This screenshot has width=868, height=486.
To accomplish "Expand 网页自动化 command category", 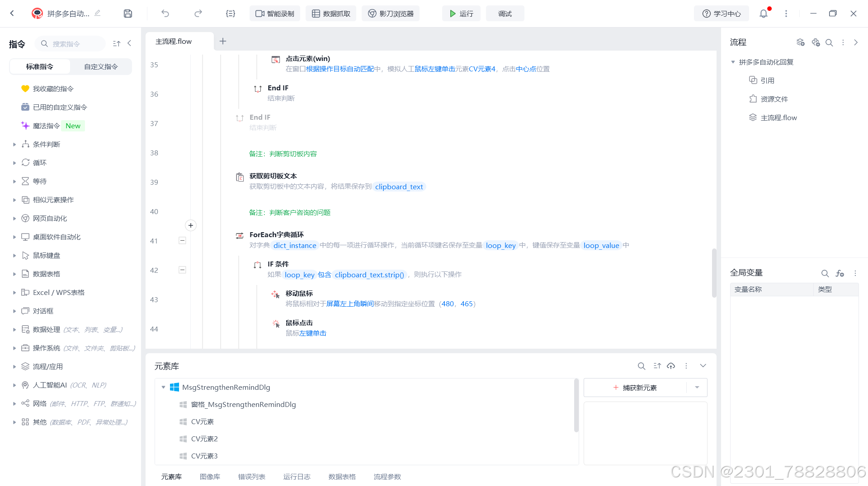I will pos(14,219).
